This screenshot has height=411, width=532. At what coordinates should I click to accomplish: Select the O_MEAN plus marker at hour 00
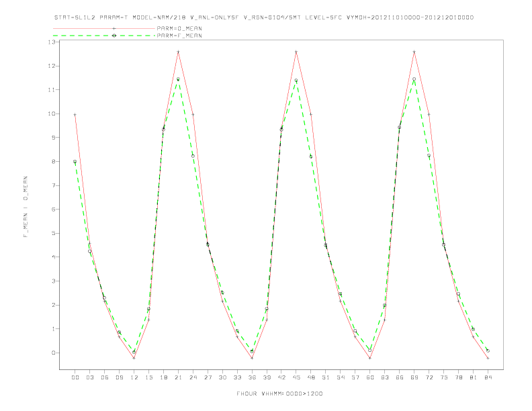[75, 115]
